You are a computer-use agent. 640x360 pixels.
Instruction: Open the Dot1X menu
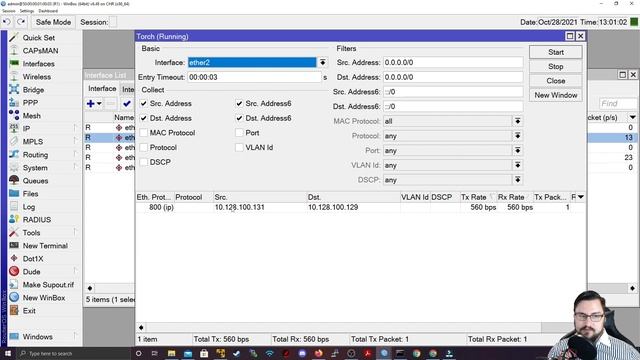(33, 259)
